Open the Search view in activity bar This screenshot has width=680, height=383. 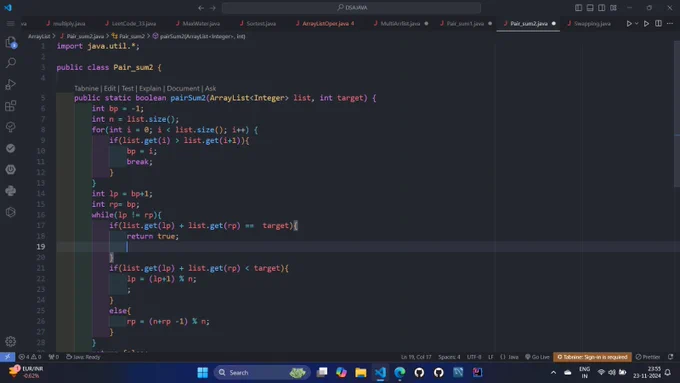click(11, 63)
